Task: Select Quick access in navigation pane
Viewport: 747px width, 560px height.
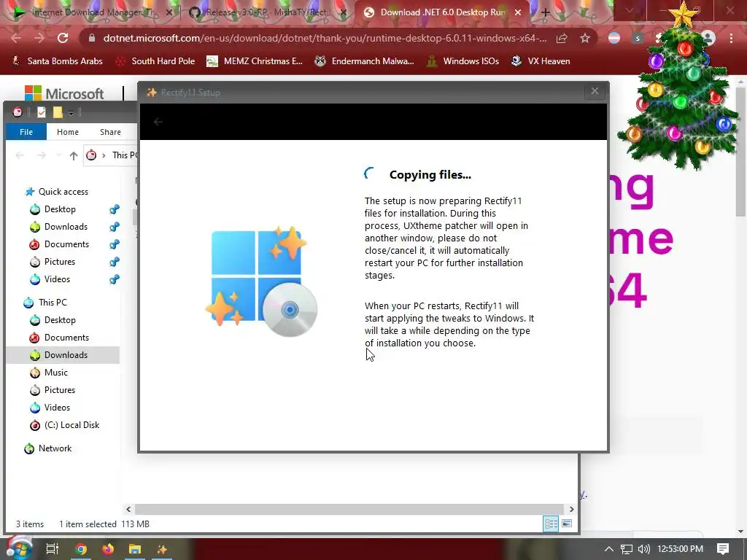Action: (63, 192)
